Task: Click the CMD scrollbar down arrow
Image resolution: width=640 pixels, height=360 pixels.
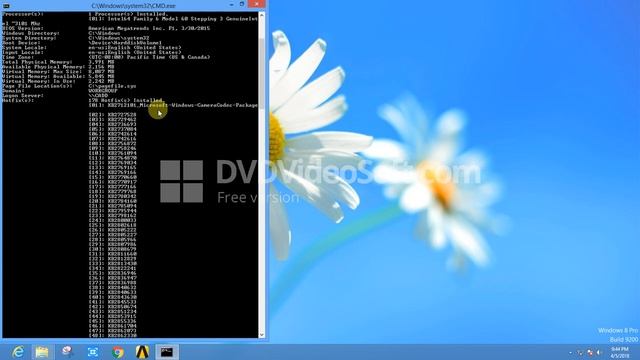Action: point(262,335)
